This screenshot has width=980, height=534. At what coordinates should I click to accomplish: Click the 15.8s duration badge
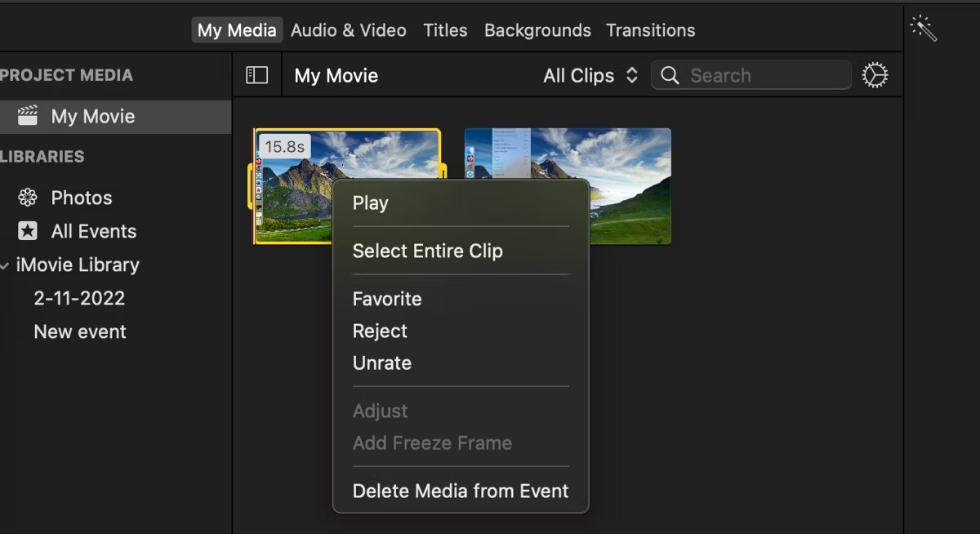(x=284, y=147)
